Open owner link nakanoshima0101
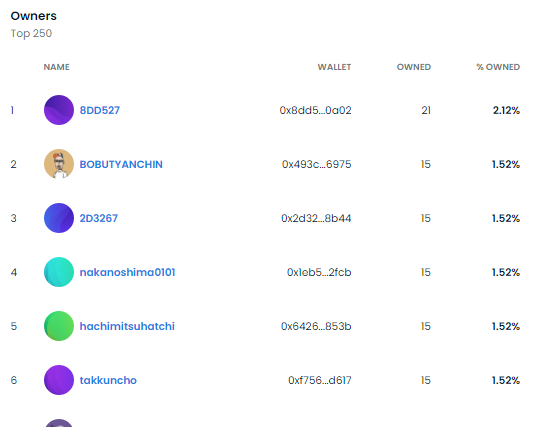Screen dimensions: 541x435 click(127, 272)
